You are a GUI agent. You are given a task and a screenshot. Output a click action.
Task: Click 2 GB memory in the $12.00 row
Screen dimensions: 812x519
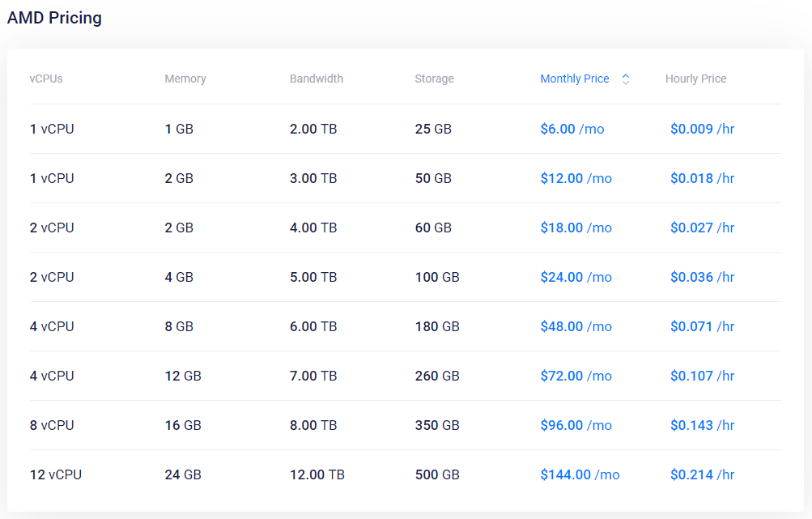[x=179, y=178]
